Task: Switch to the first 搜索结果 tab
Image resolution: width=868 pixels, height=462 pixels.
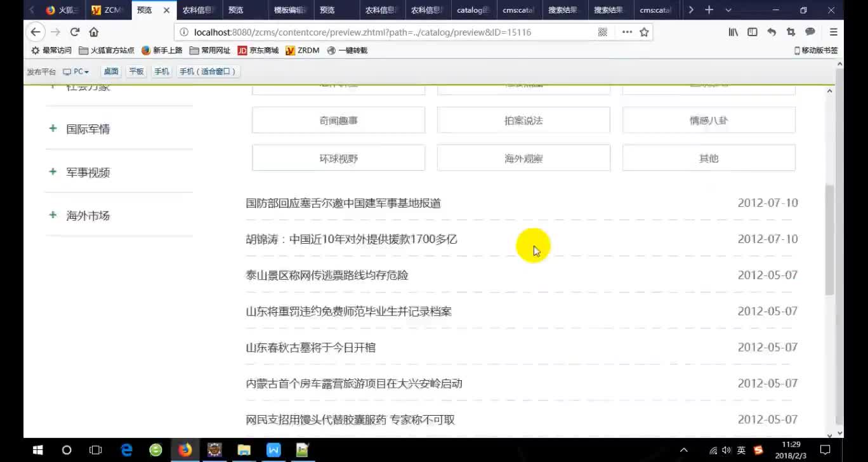Action: coord(564,10)
